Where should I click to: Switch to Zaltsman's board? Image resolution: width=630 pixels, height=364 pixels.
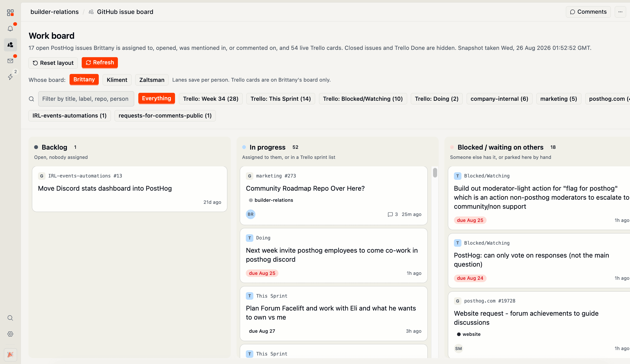pos(152,80)
